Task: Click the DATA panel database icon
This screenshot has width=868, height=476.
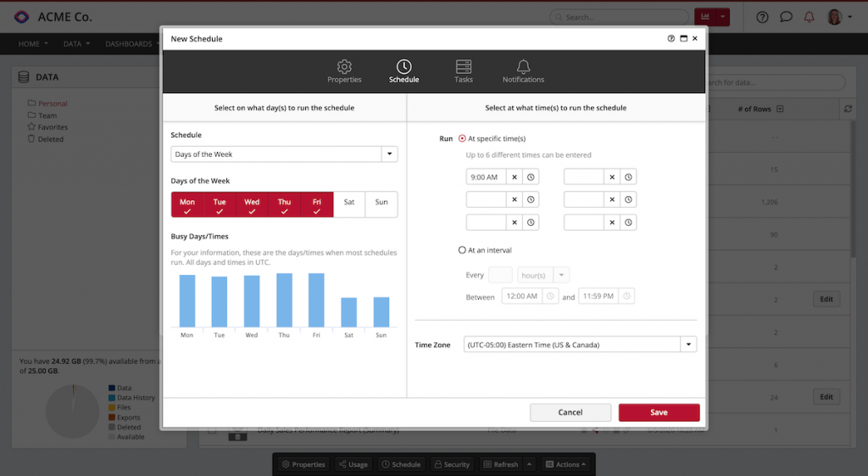Action: tap(23, 77)
